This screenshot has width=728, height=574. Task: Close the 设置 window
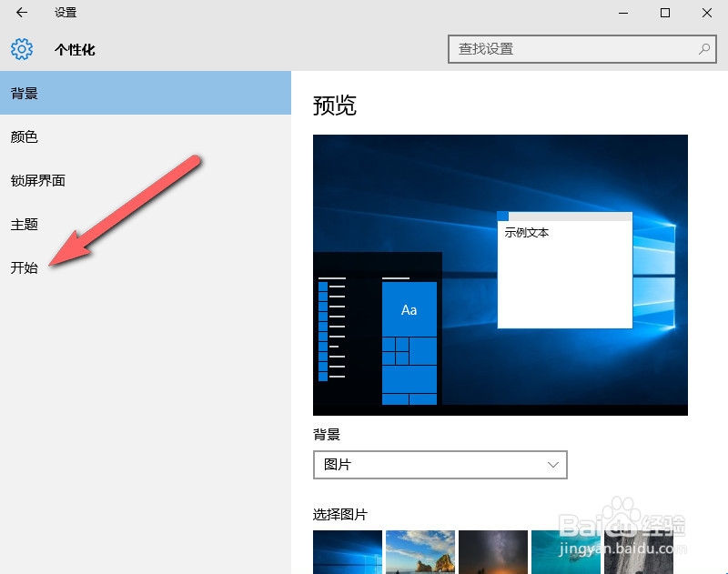(707, 13)
